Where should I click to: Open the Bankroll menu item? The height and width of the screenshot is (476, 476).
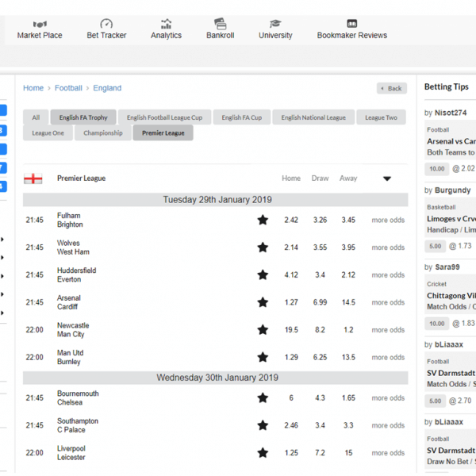click(x=220, y=36)
